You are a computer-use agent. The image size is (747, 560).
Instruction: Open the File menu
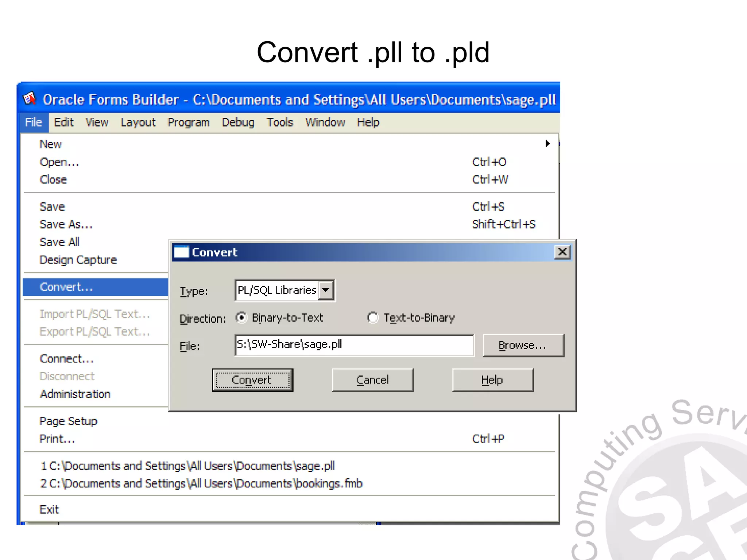click(x=33, y=122)
